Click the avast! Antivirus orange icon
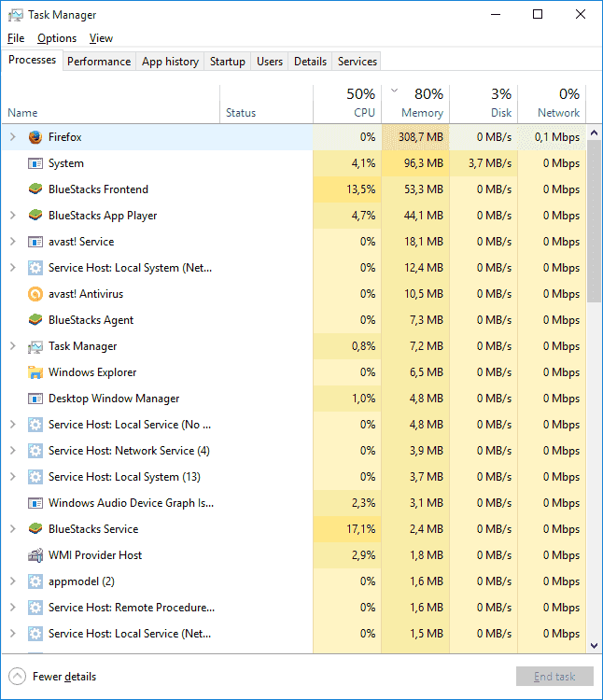Screen dimensions: 603x700 (x=35, y=294)
